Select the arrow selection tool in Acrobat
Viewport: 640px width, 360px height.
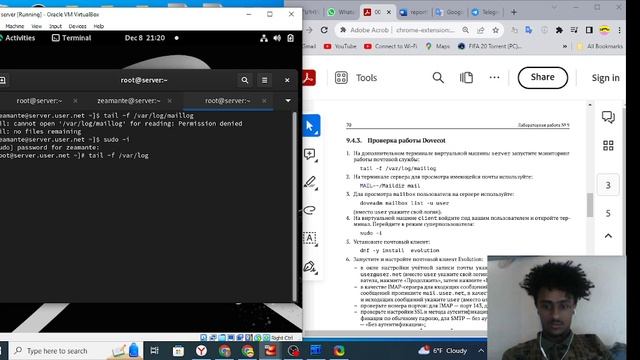click(x=310, y=126)
